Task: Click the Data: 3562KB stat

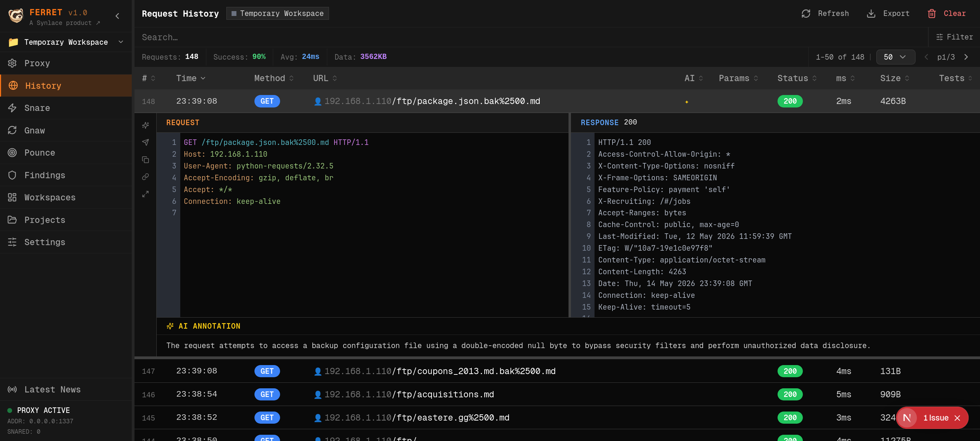Action: coord(360,57)
